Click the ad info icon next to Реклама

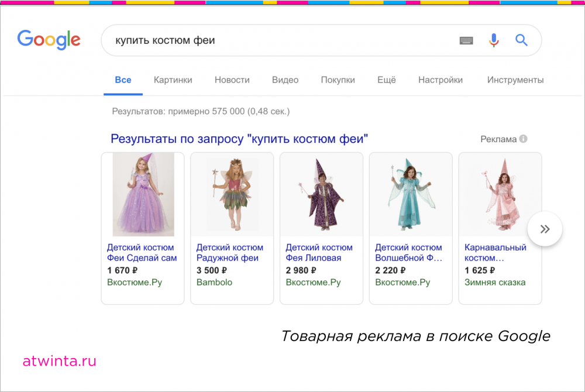(x=524, y=139)
